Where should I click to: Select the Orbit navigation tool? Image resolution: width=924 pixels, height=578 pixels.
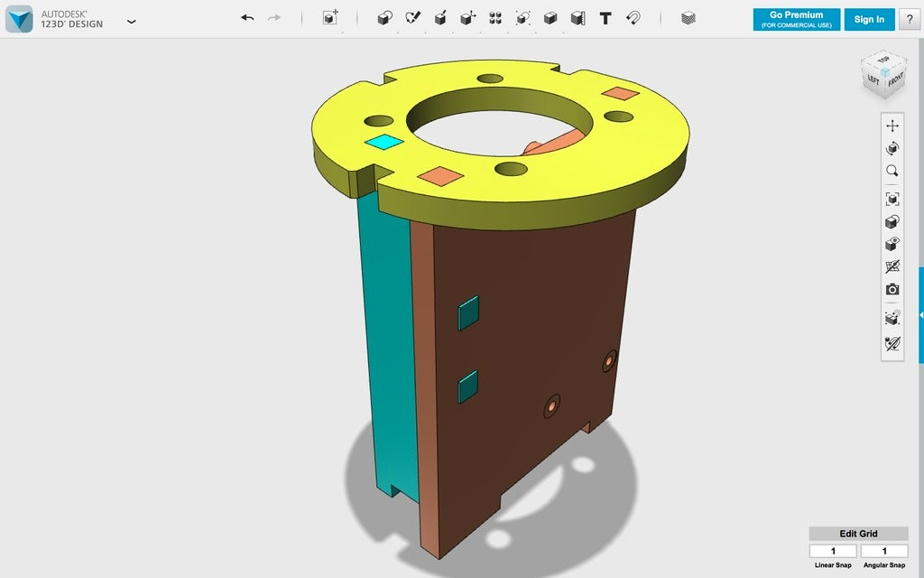tap(892, 148)
